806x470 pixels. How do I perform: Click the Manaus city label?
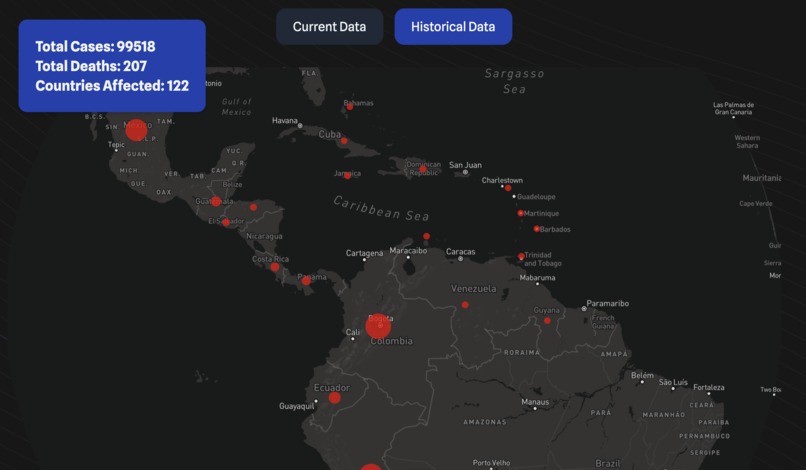535,402
